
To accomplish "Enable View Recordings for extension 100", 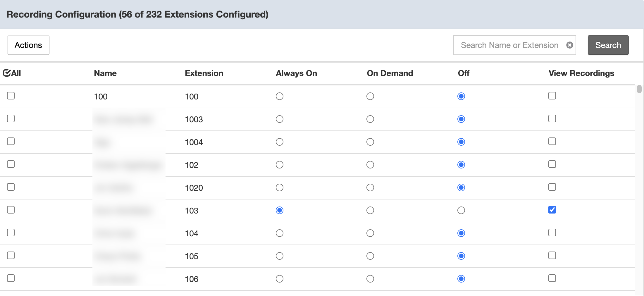I will pos(552,96).
